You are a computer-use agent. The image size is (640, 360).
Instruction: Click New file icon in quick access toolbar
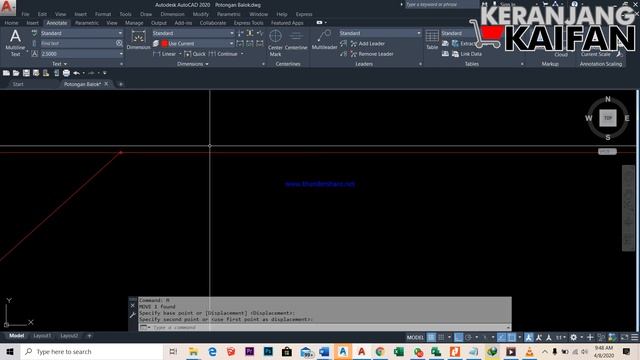coord(6,73)
